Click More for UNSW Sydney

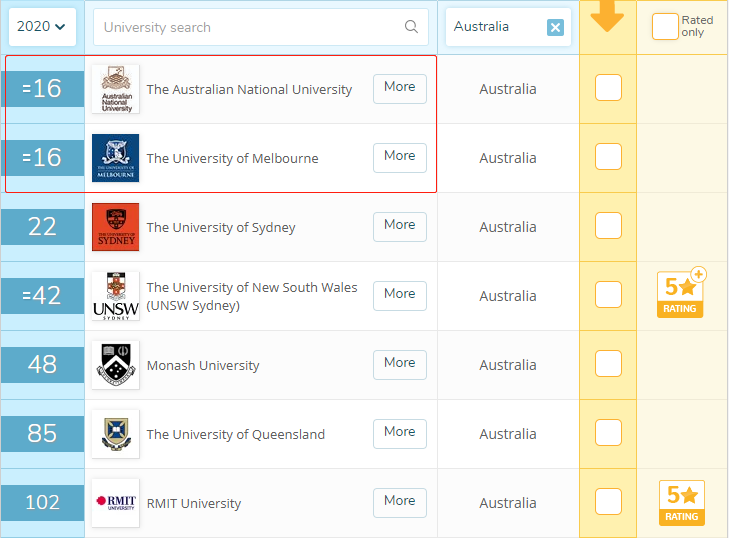coord(399,296)
